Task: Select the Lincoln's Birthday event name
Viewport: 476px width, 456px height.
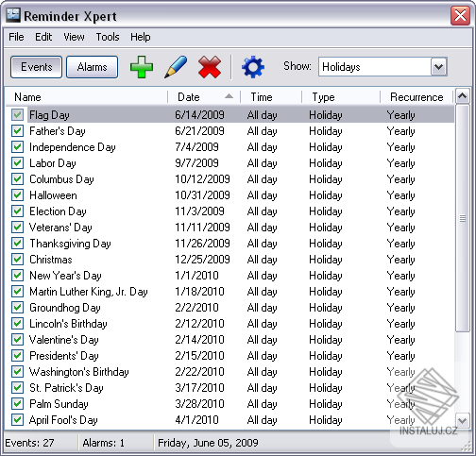Action: tap(68, 324)
